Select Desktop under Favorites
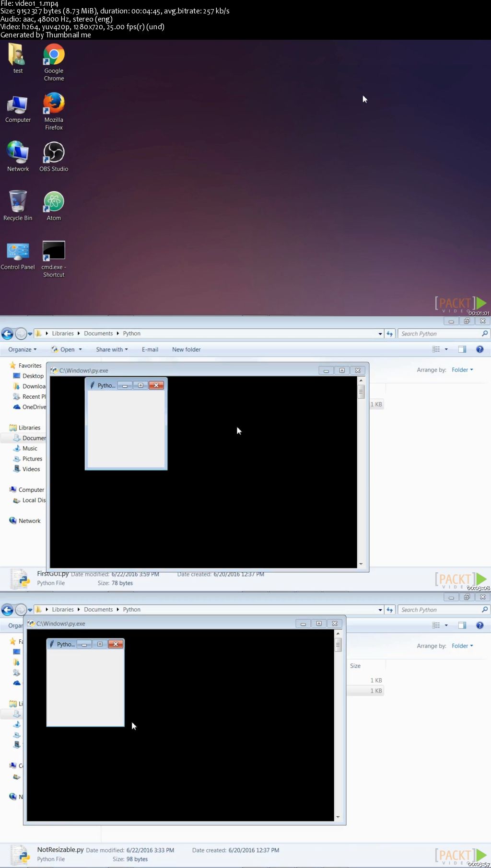 pos(28,376)
